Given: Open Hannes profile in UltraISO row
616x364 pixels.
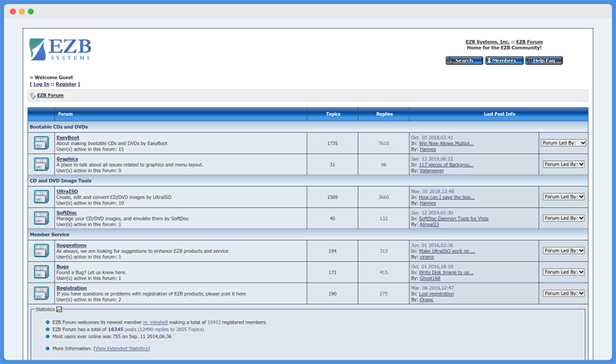Looking at the screenshot, I should pos(427,203).
